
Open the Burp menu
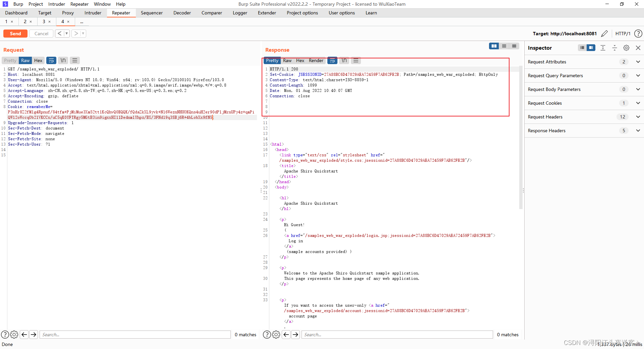click(x=18, y=4)
